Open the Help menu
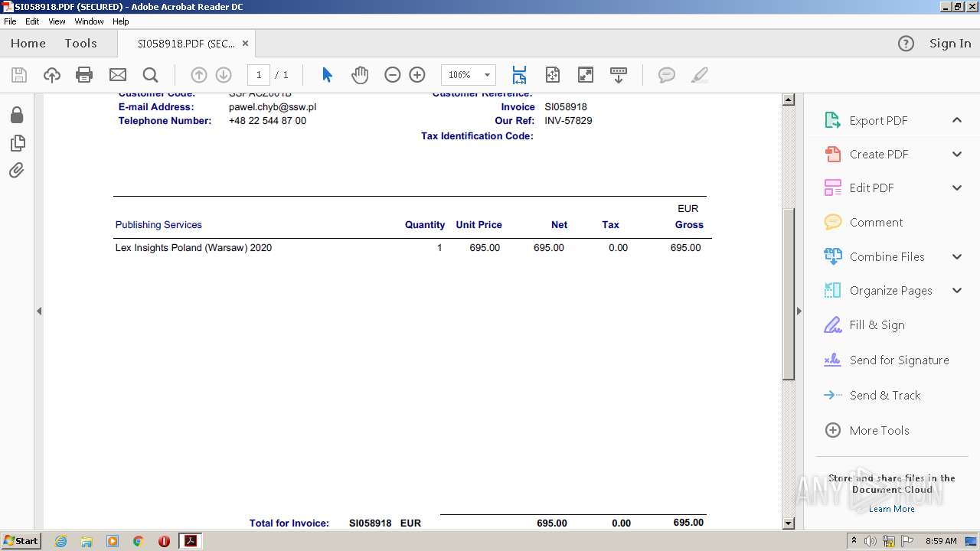The height and width of the screenshot is (551, 980). 121,21
